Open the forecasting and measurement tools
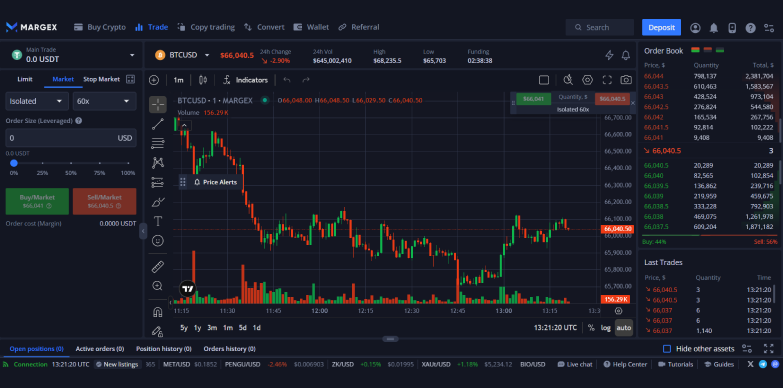 click(158, 182)
